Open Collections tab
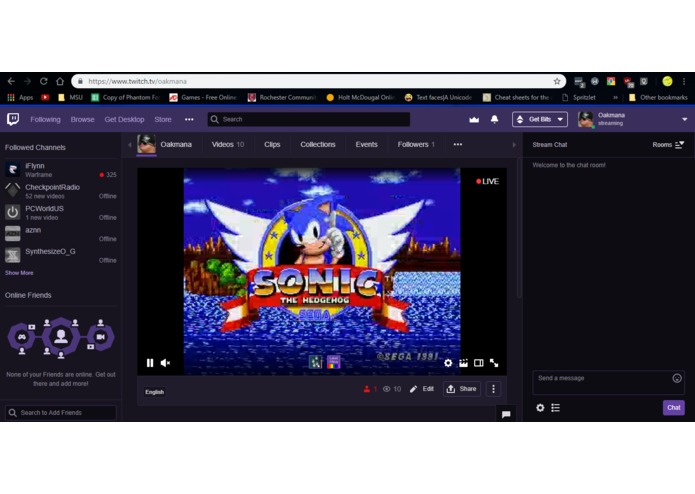Screen dimensions: 695x494 click(x=318, y=144)
